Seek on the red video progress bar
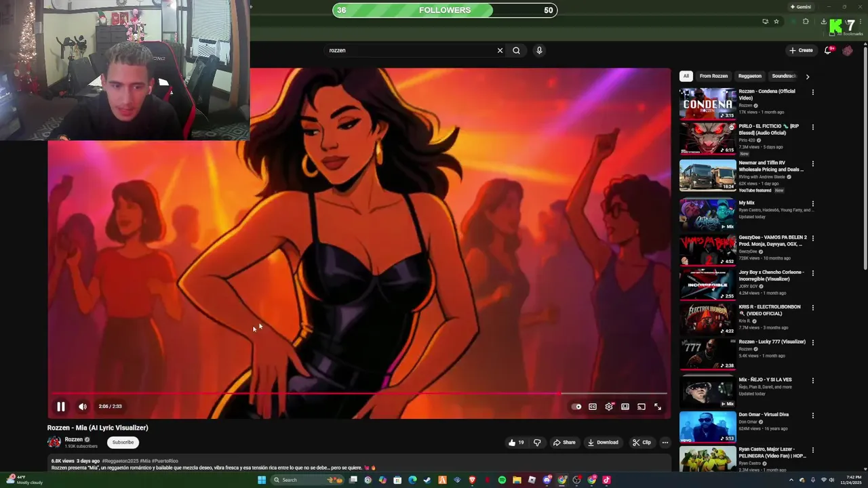Image resolution: width=868 pixels, height=488 pixels. coord(359,393)
